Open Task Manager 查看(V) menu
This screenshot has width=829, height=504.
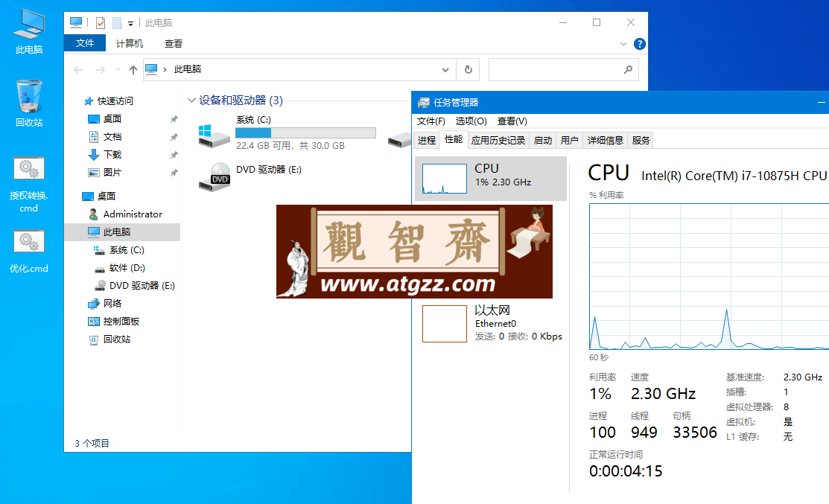tap(512, 121)
